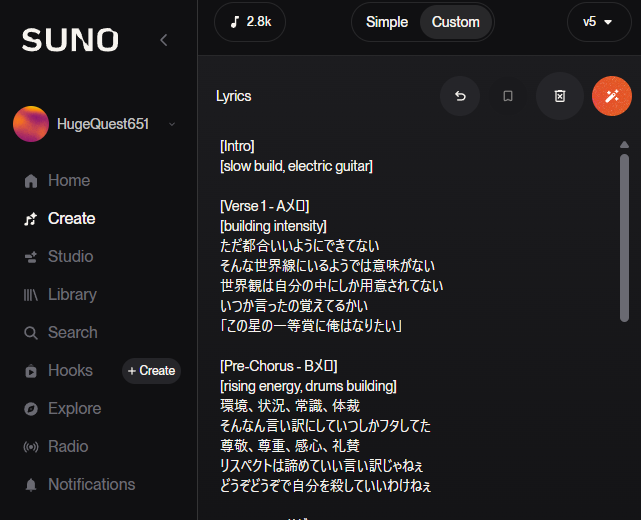
Task: Click the + Create button beside Hooks
Action: pyautogui.click(x=151, y=371)
